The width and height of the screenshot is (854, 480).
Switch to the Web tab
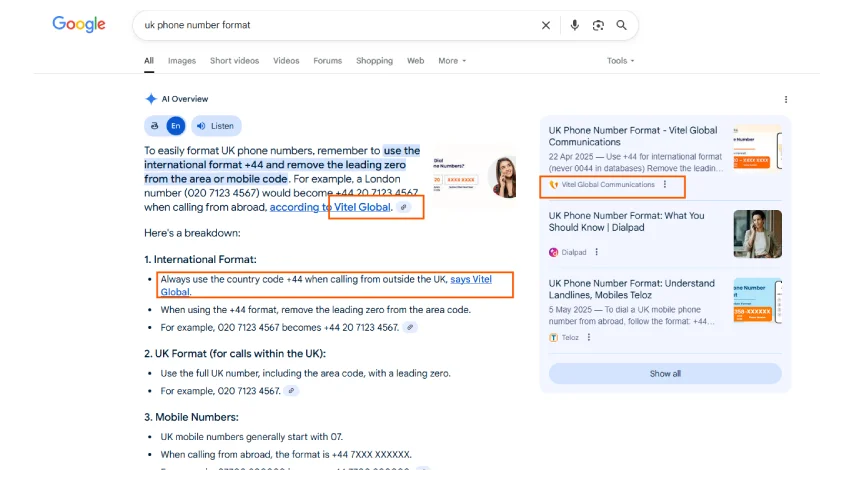coord(416,60)
